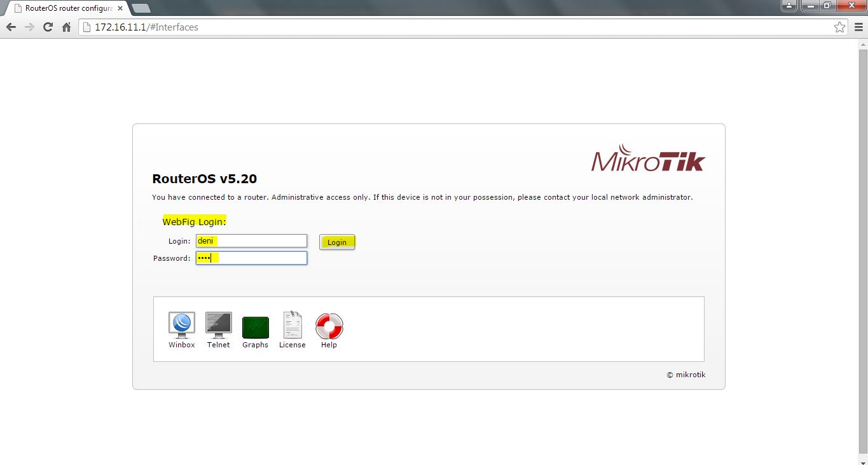Click the License label link
Screen dimensions: 868x465
(x=293, y=345)
